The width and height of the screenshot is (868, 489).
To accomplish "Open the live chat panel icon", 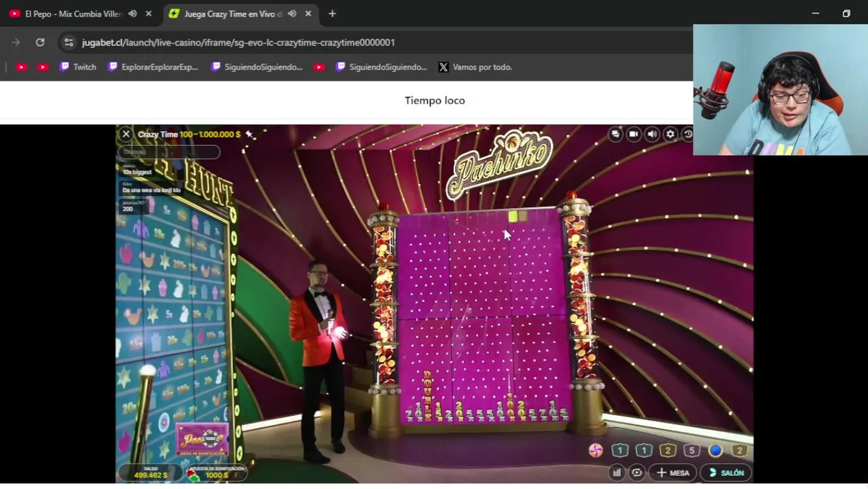I will tap(615, 134).
